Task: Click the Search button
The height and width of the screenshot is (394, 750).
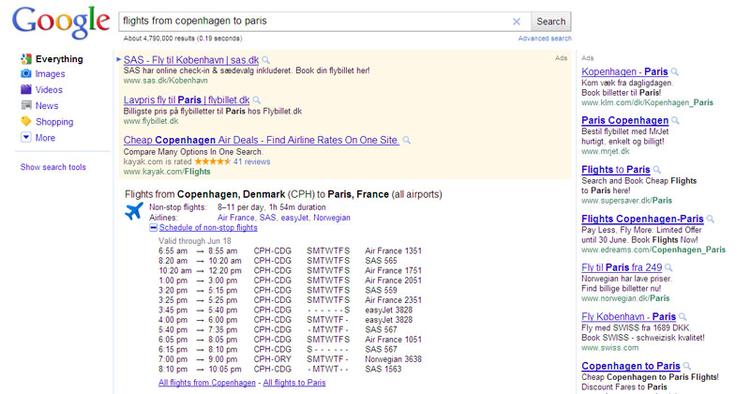Action: 551,22
